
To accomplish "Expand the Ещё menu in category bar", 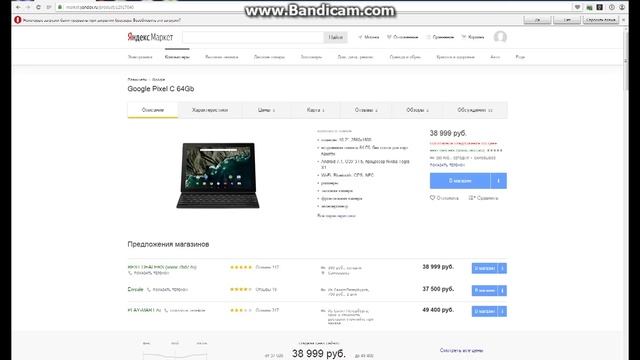I will 520,57.
